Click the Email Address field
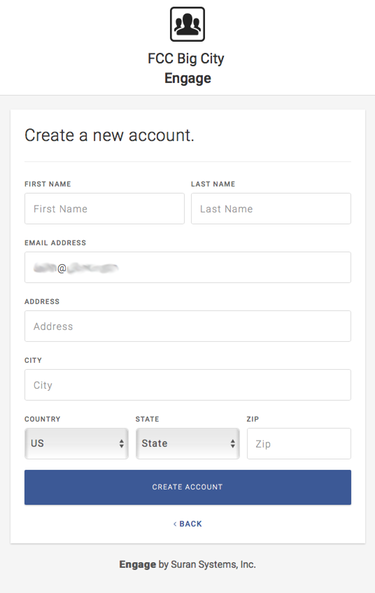 (188, 267)
